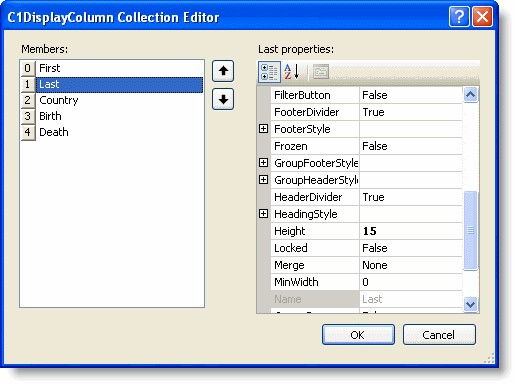Switch to Categorized property view
The height and width of the screenshot is (384, 515).
269,72
